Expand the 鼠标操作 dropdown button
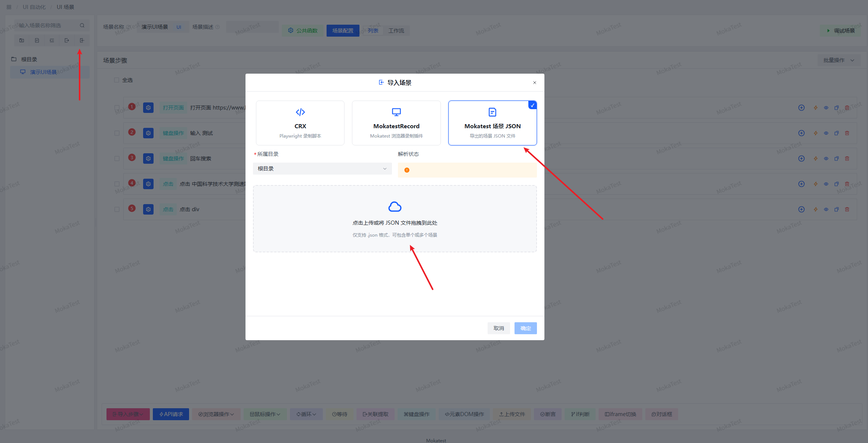Screen dimensions: 868x443 point(265,414)
